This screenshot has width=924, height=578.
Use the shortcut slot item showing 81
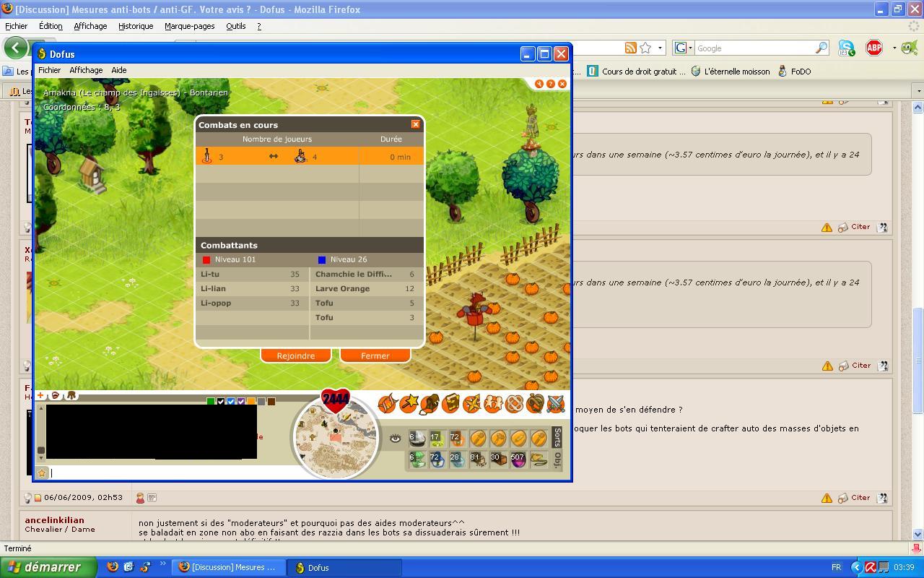(477, 460)
